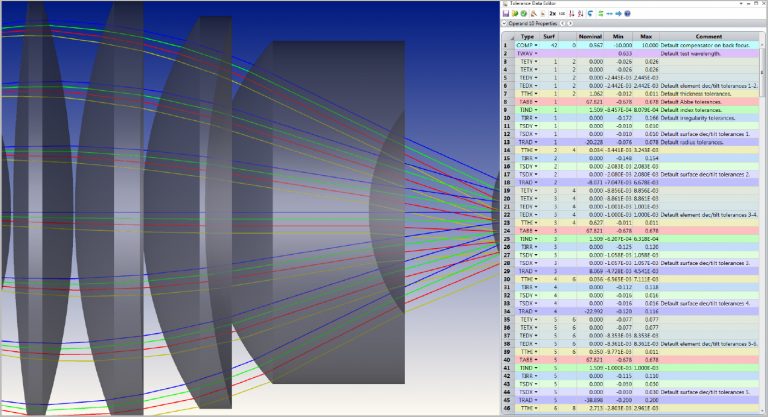The height and width of the screenshot is (417, 768).
Task: Click the Type column header
Action: point(527,36)
